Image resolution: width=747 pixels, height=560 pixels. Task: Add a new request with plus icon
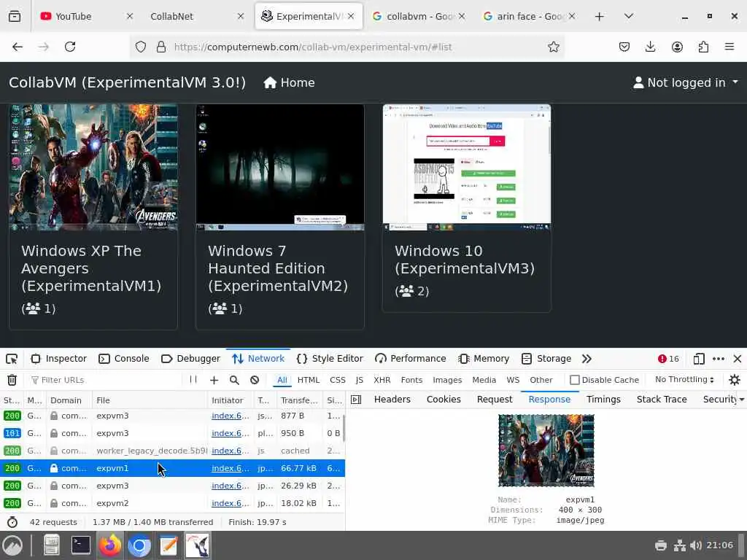coord(214,380)
